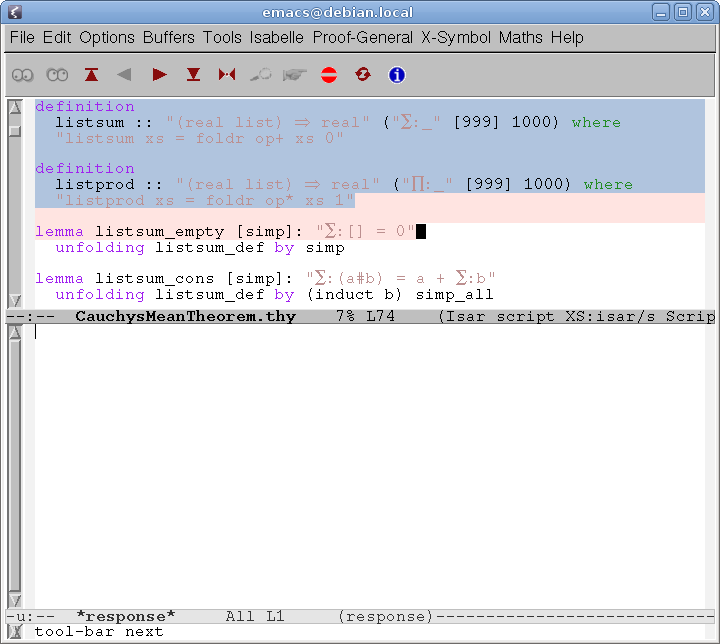Expand the Buffers menu list

169,38
